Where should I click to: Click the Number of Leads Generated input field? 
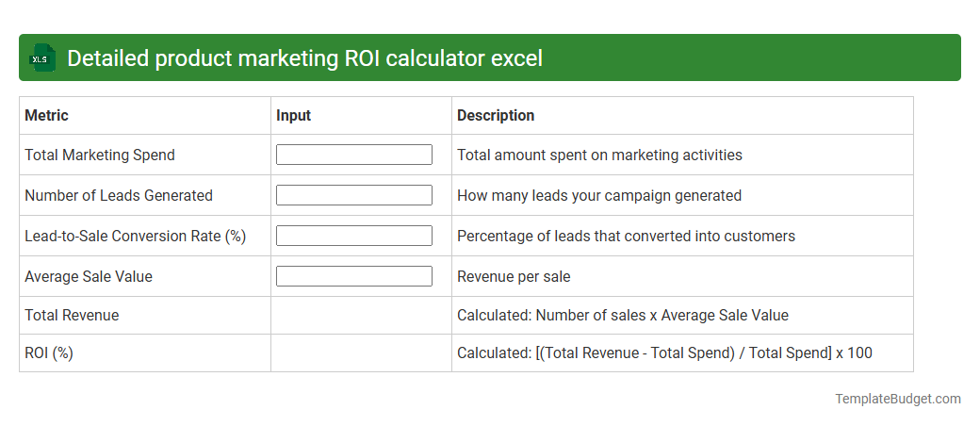click(353, 195)
